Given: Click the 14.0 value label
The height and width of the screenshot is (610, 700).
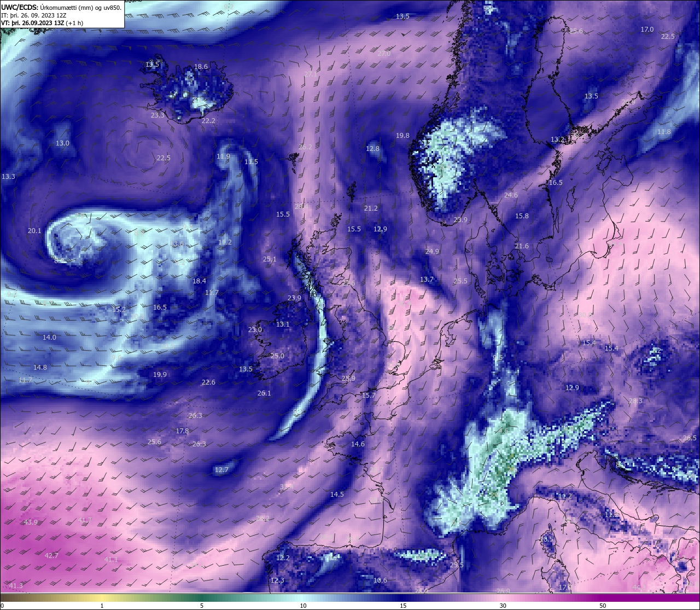Looking at the screenshot, I should point(49,337).
